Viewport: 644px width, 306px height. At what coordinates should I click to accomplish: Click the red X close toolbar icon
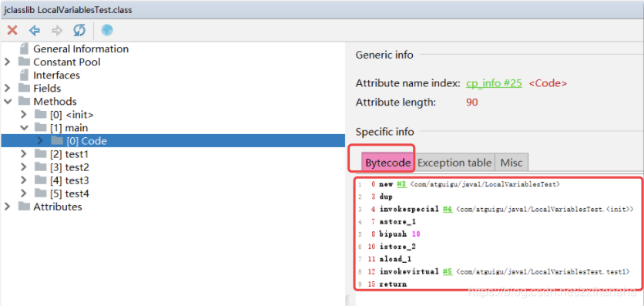[x=13, y=30]
